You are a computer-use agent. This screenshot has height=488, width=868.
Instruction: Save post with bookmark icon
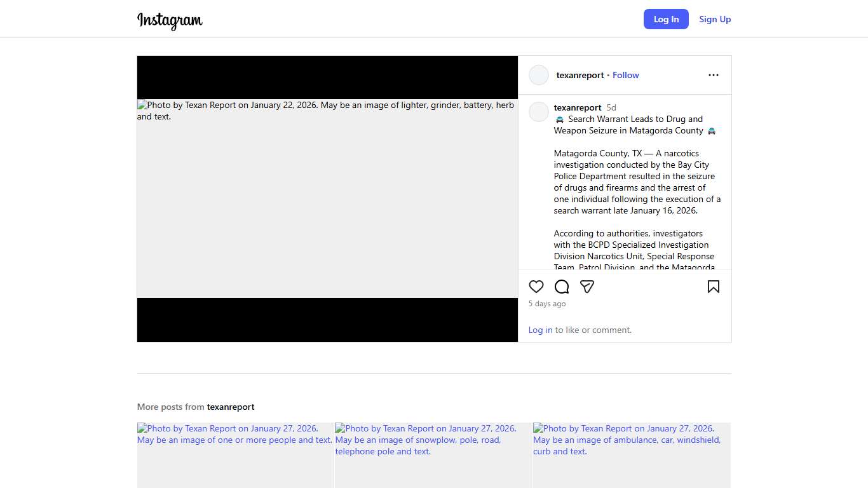click(713, 287)
